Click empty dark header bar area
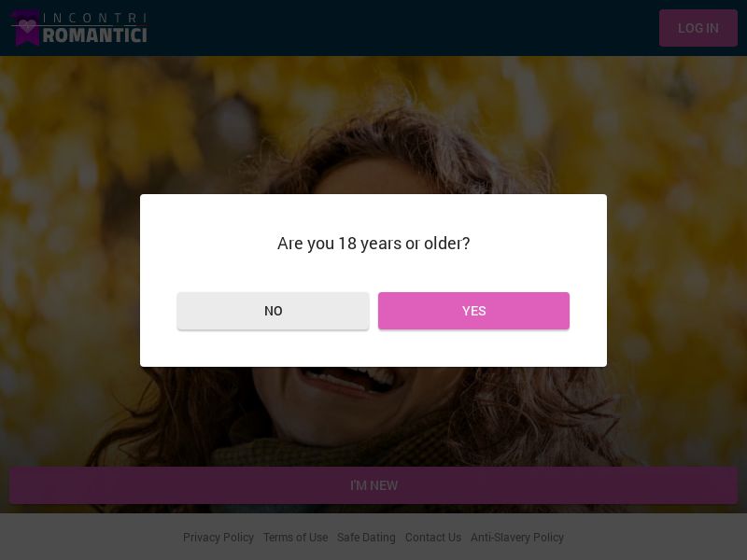The image size is (747, 560). pos(402,28)
